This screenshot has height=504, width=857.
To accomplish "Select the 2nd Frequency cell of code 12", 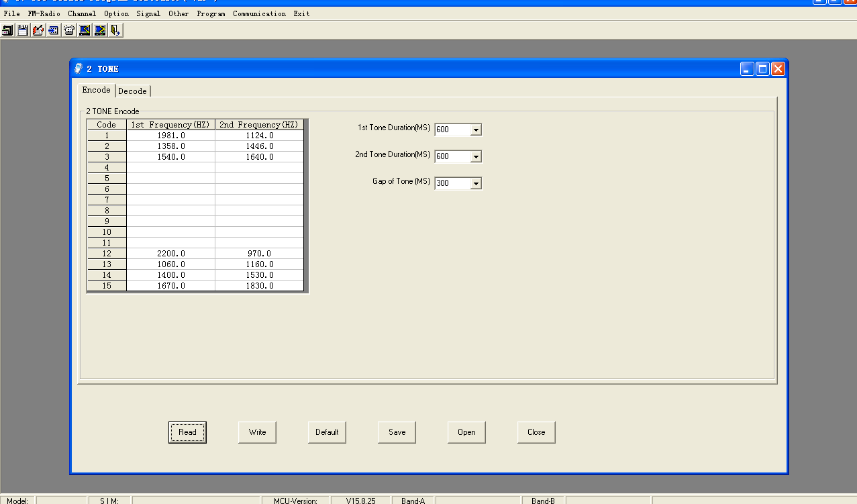I will point(259,254).
